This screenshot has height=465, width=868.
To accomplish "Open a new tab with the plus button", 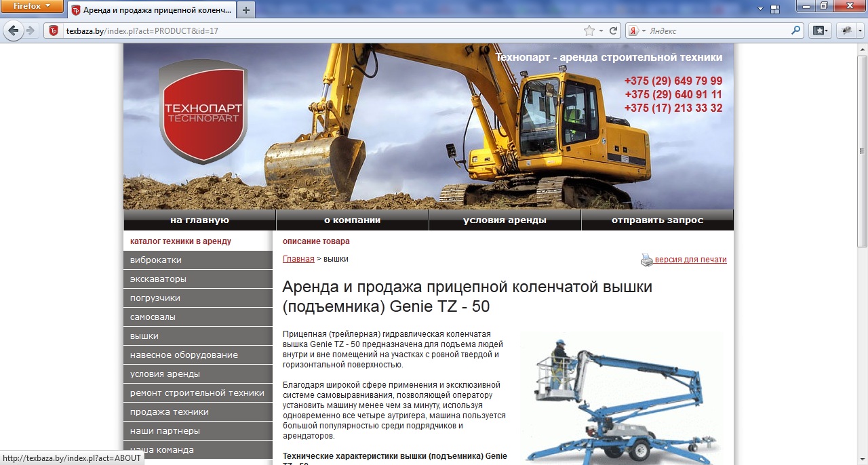I will (246, 10).
